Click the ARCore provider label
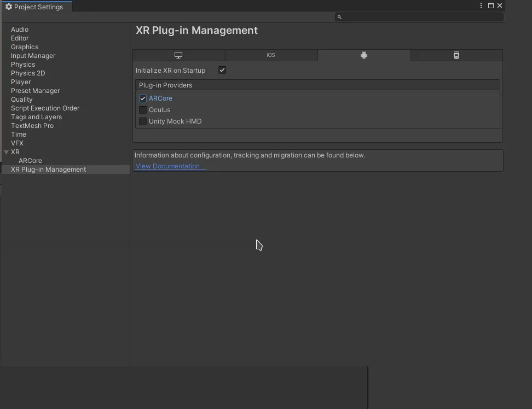 click(160, 98)
